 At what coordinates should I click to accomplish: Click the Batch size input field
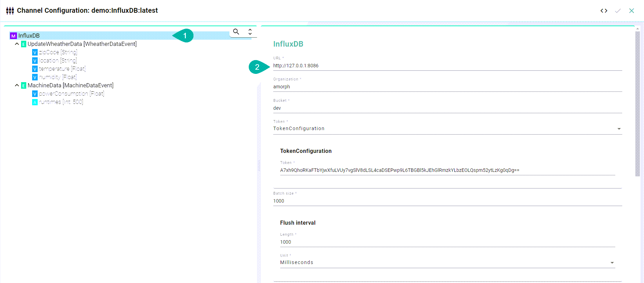447,201
